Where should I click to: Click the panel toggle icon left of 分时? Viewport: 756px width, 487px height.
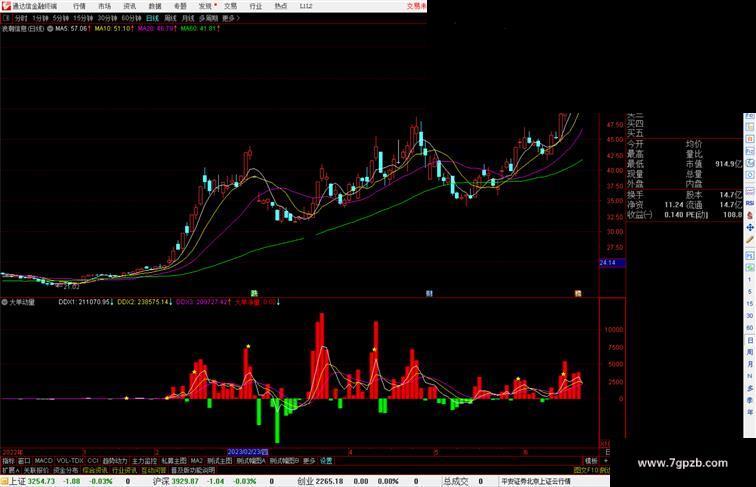pos(6,18)
